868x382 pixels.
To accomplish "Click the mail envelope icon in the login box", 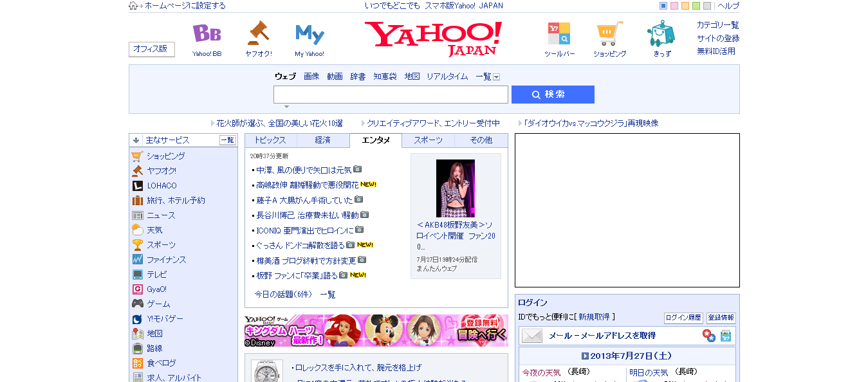I will point(532,336).
